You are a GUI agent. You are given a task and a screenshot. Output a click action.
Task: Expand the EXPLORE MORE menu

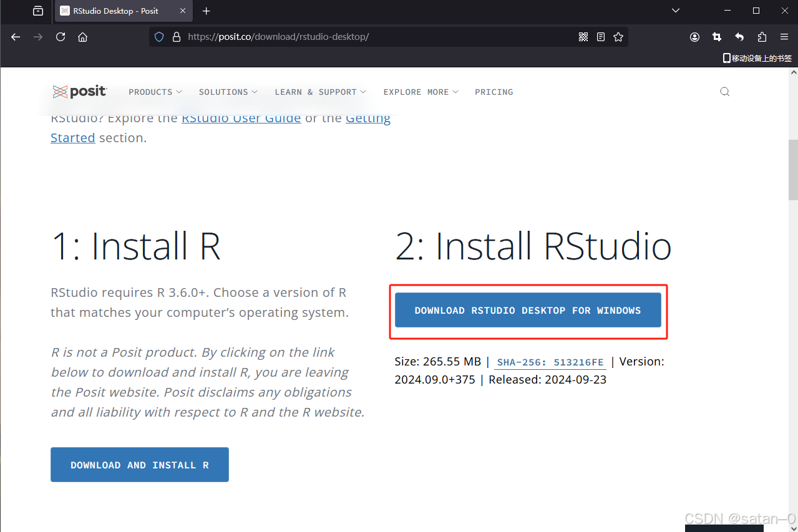click(421, 92)
